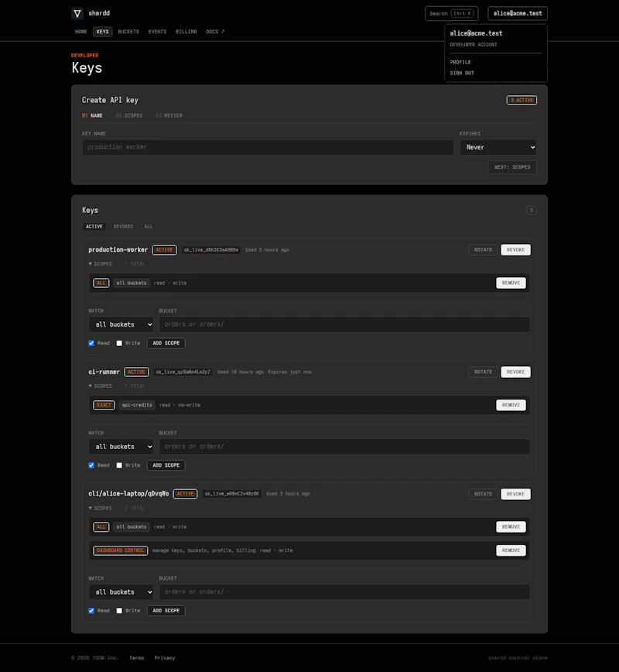Choose Profile in account dropdown

point(460,62)
